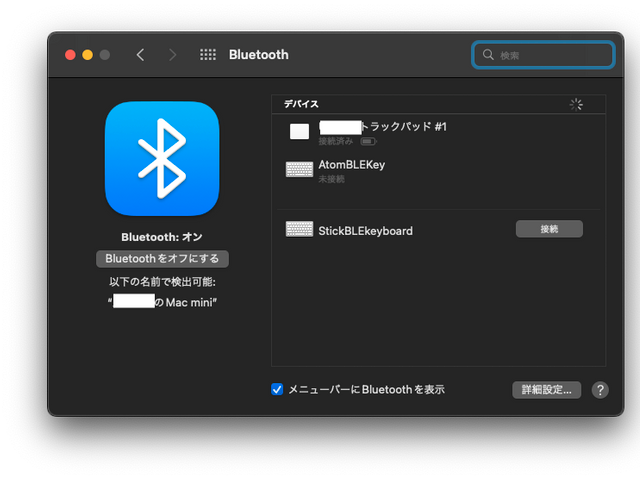The width and height of the screenshot is (640, 480).
Task: Click the Mac mini discoverable name text
Action: (x=162, y=302)
